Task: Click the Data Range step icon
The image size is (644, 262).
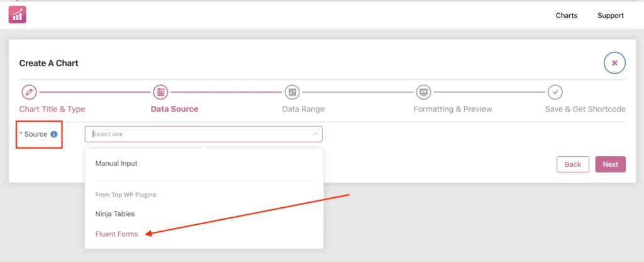Action: pyautogui.click(x=292, y=92)
